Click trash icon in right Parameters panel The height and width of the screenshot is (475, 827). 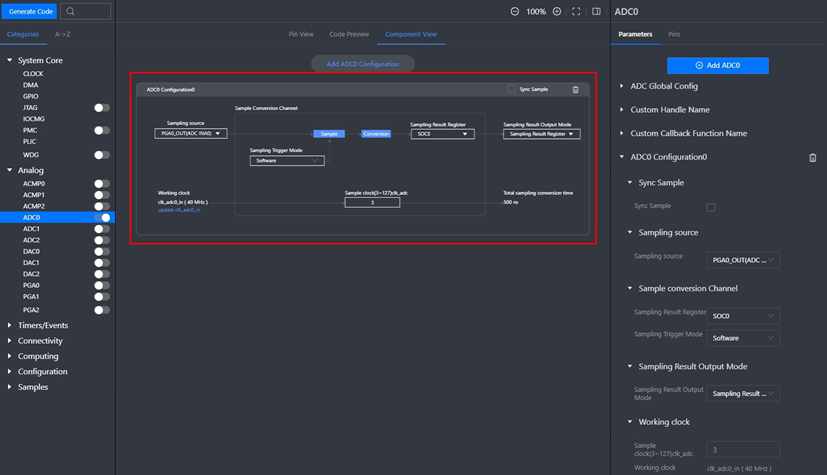[812, 157]
